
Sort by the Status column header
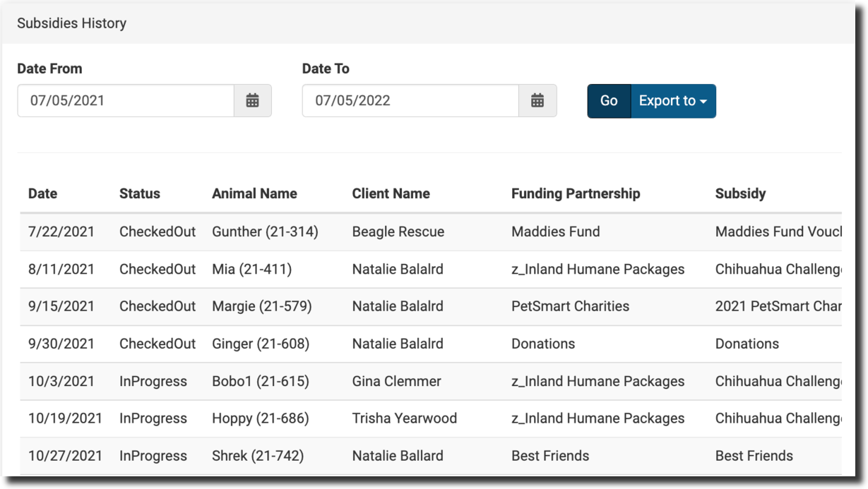[x=140, y=193]
